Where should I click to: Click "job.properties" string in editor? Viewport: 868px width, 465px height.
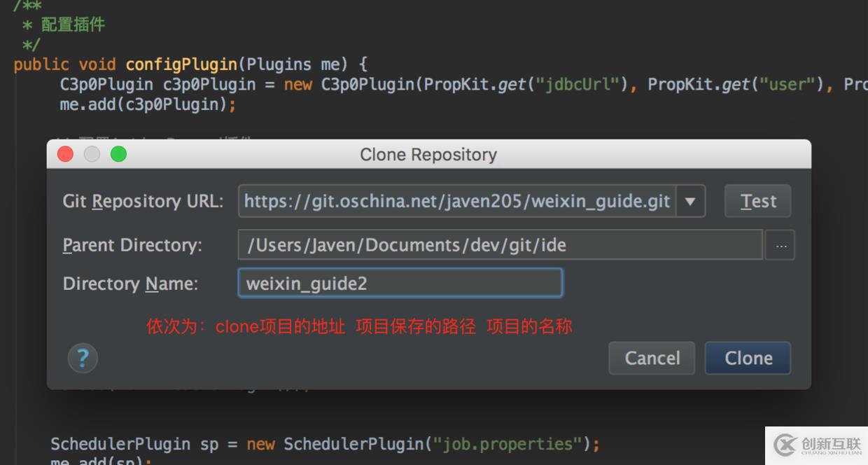pos(507,444)
